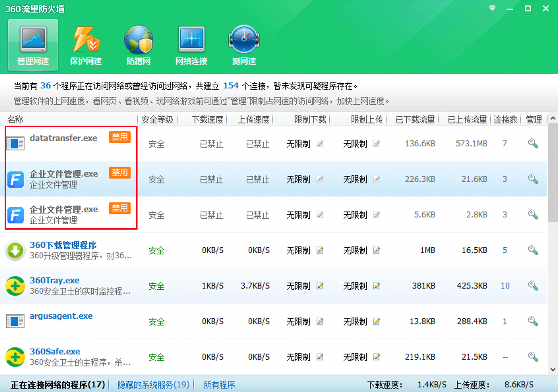This screenshot has height=392, width=558.
Task: Open 360Tray.exe program link
Action: [55, 280]
